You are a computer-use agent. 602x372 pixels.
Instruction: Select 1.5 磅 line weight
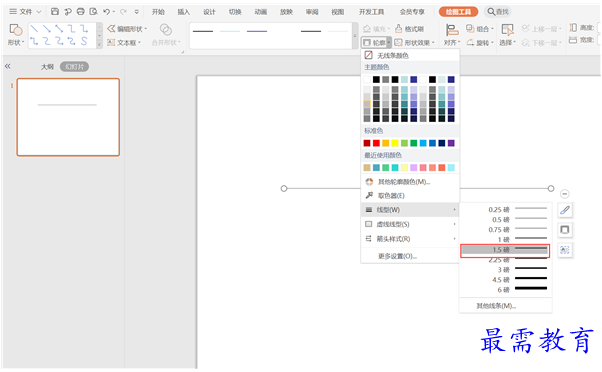(505, 250)
